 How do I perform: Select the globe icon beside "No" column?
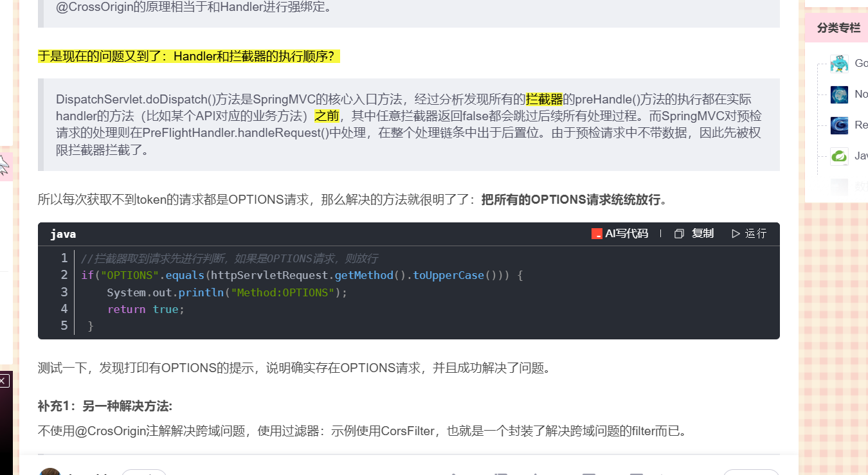(x=839, y=94)
